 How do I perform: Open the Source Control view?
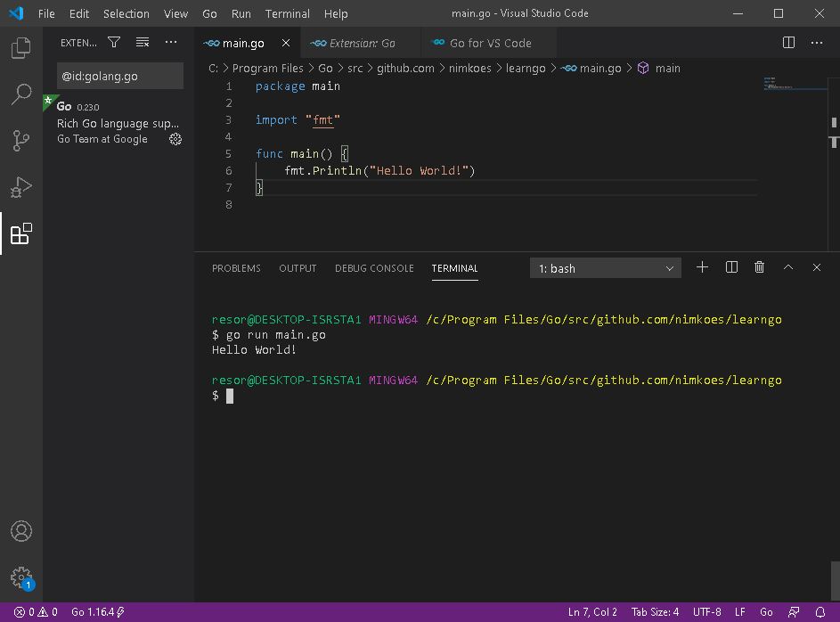[20, 141]
